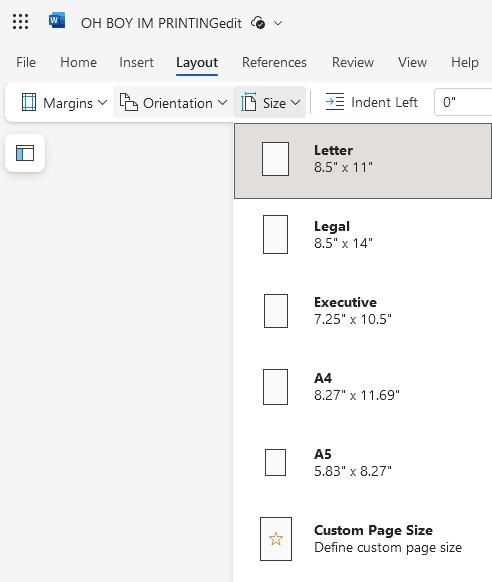The height and width of the screenshot is (582, 492).
Task: Select the Layout tab
Action: tap(197, 63)
